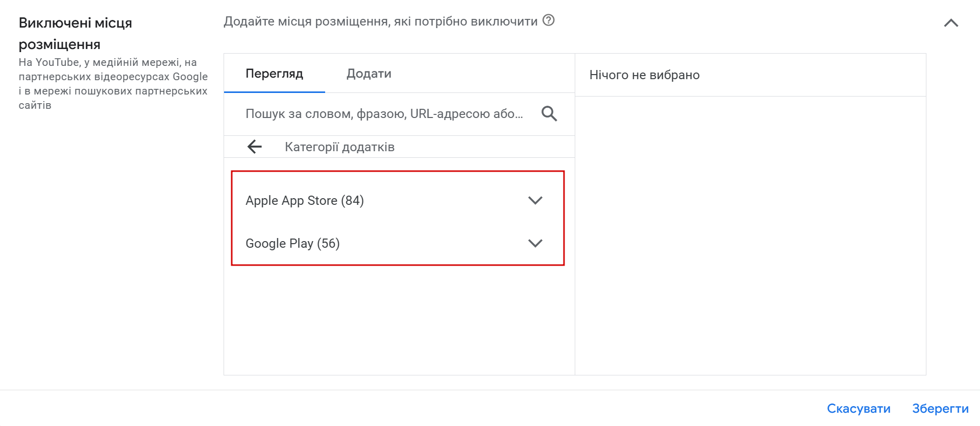Go back using the left arrow

pyautogui.click(x=254, y=147)
